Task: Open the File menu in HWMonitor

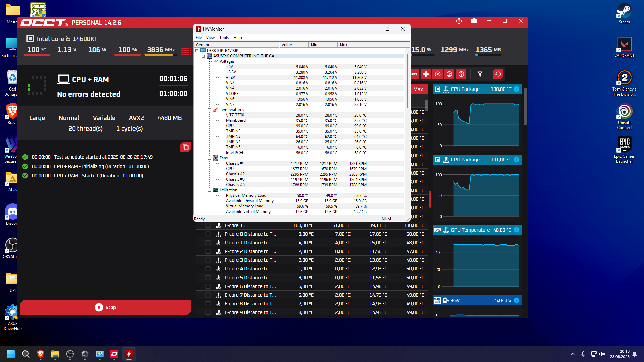Action: 199,38
